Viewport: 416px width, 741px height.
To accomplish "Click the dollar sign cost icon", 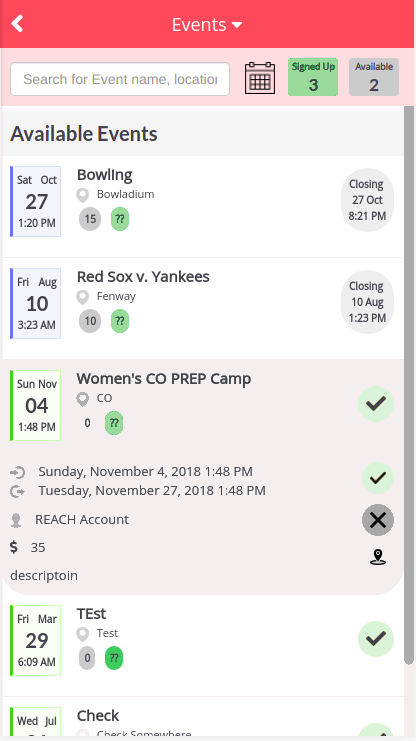I will click(14, 547).
